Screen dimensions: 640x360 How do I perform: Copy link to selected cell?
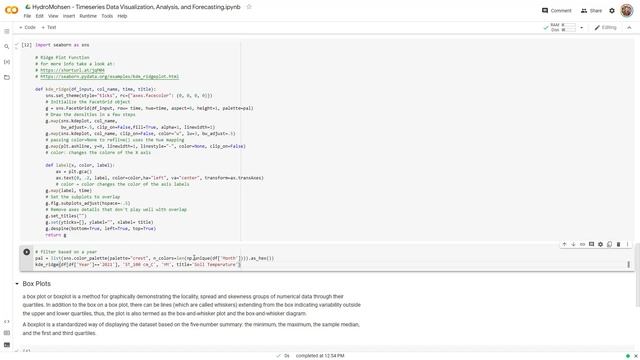pos(582,244)
